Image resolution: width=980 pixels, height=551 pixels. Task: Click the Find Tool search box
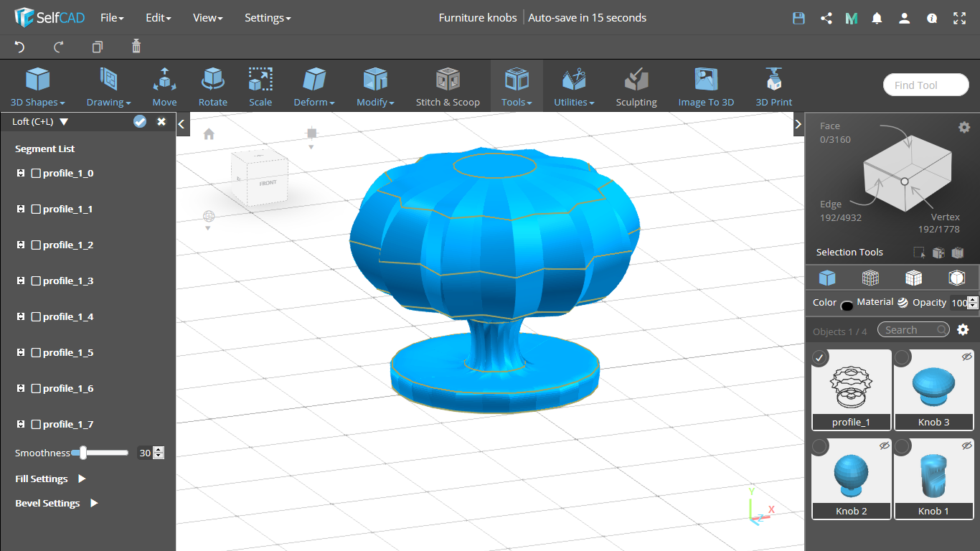tap(925, 85)
